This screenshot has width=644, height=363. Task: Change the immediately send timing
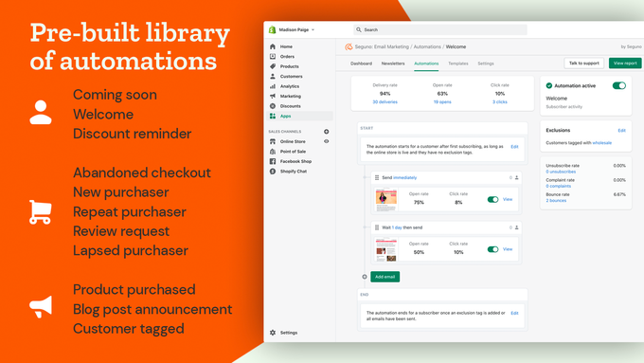tap(405, 177)
